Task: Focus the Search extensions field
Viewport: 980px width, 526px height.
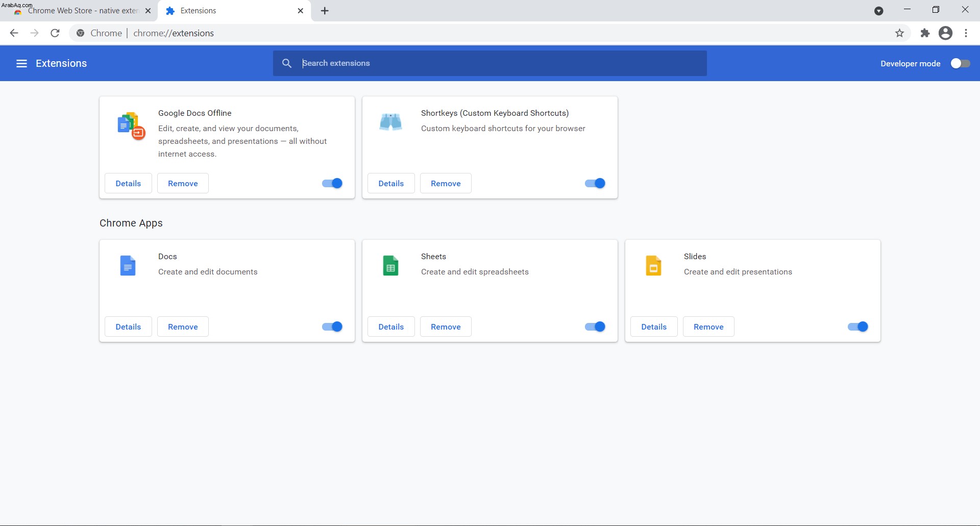Action: click(x=490, y=63)
